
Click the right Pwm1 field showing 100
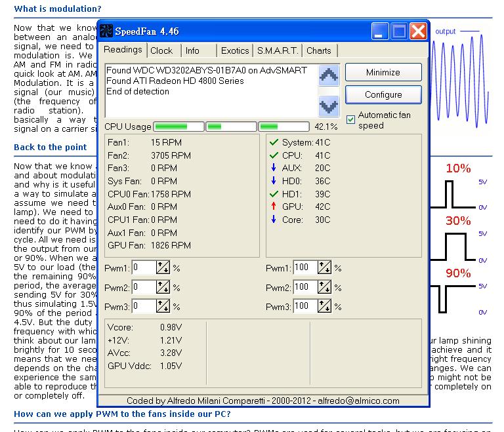point(305,267)
